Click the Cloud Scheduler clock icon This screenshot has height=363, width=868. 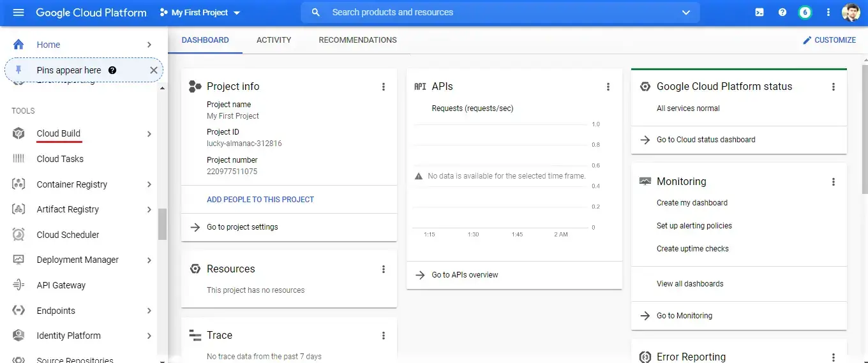pyautogui.click(x=19, y=235)
